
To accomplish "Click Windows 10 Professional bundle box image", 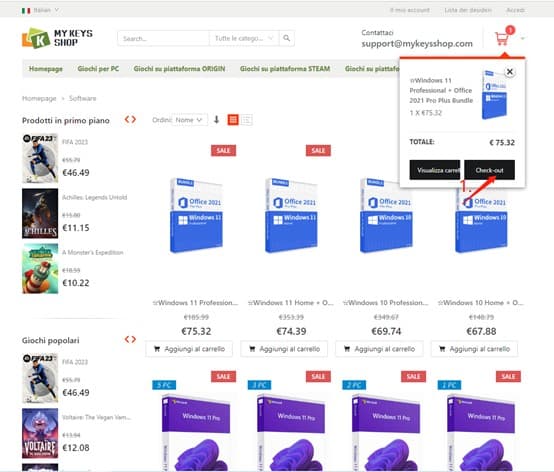I will click(x=386, y=215).
